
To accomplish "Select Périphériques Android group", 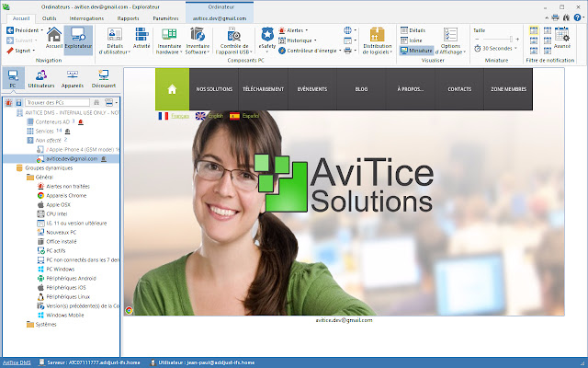I will coord(71,279).
